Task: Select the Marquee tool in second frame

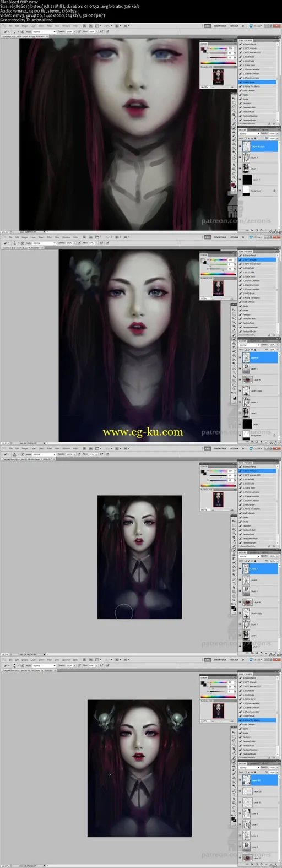Action: 234,314
